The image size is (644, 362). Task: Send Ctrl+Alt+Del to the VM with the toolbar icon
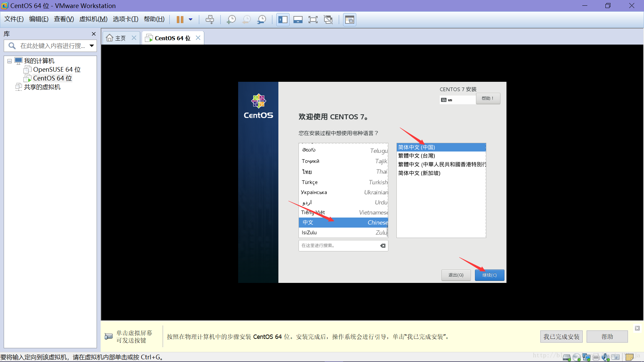(210, 19)
